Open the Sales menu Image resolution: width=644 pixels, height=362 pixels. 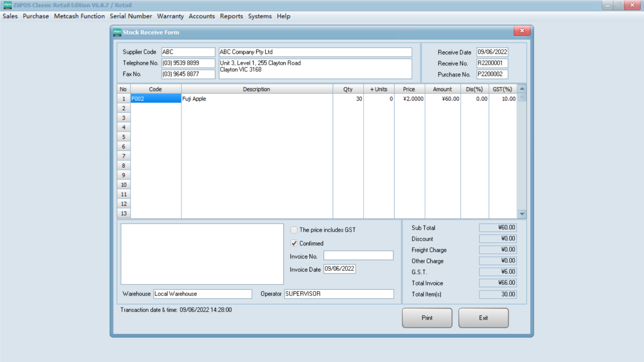pyautogui.click(x=10, y=16)
